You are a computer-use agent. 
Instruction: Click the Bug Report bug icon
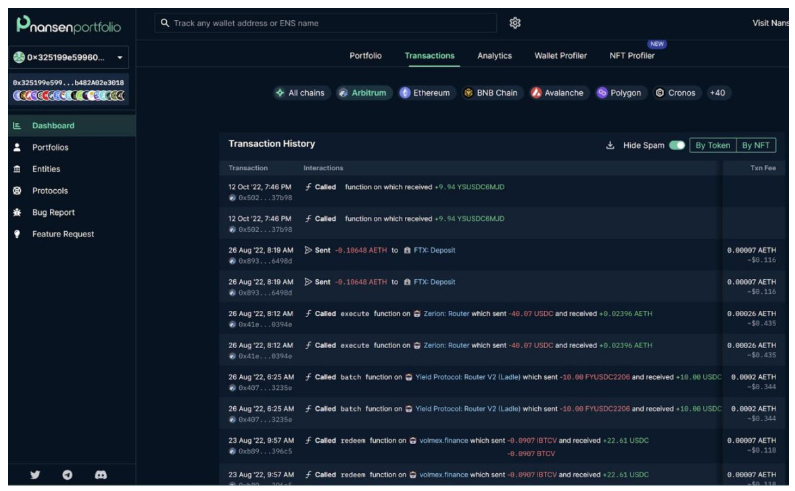[17, 212]
